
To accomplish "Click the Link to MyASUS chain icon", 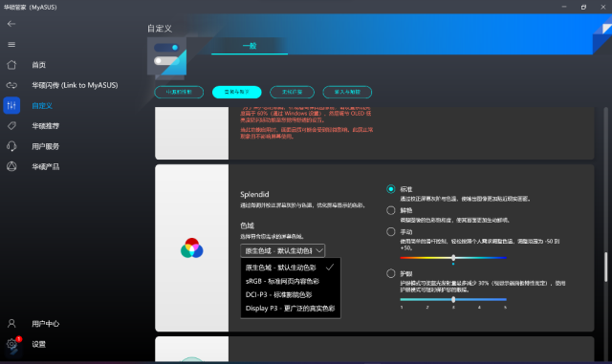I will click(x=11, y=85).
